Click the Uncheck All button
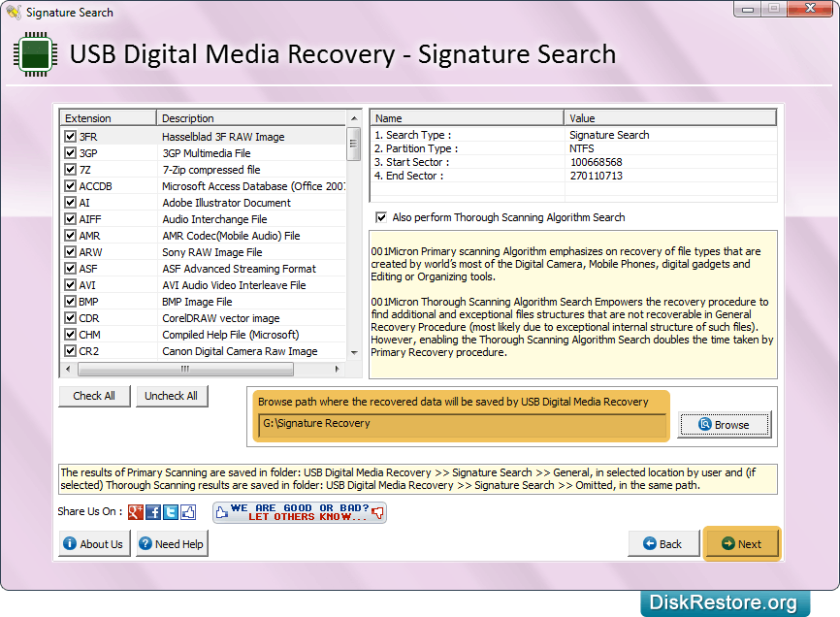Screen dimensions: 840x617 [172, 396]
